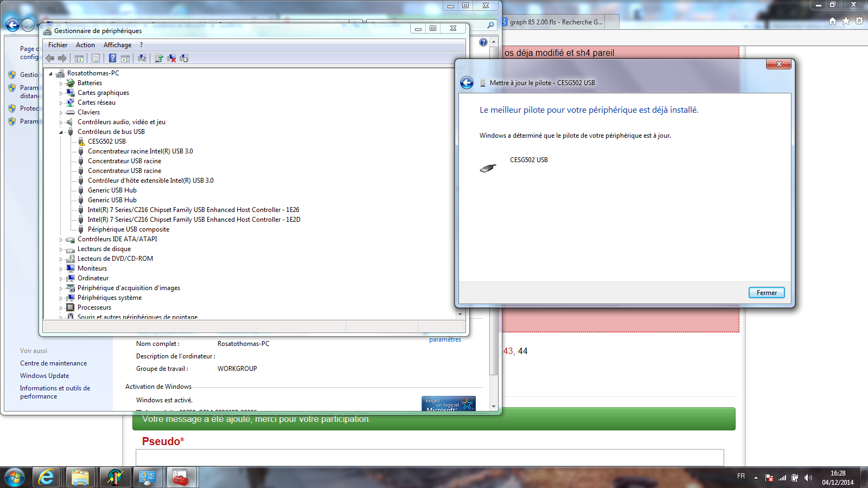This screenshot has width=868, height=488.
Task: Click the FR language indicator in taskbar
Action: click(x=741, y=476)
